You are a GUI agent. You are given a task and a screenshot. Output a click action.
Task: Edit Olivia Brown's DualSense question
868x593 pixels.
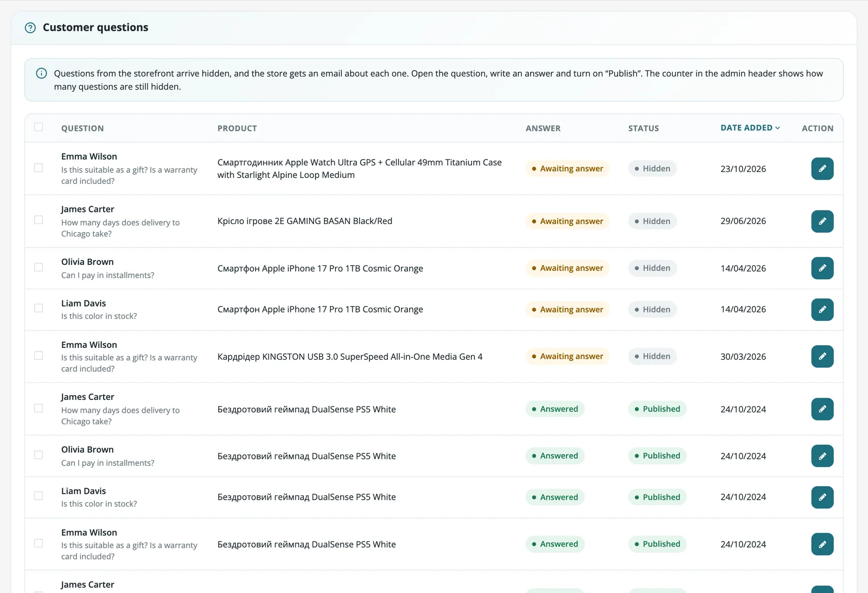(x=822, y=456)
